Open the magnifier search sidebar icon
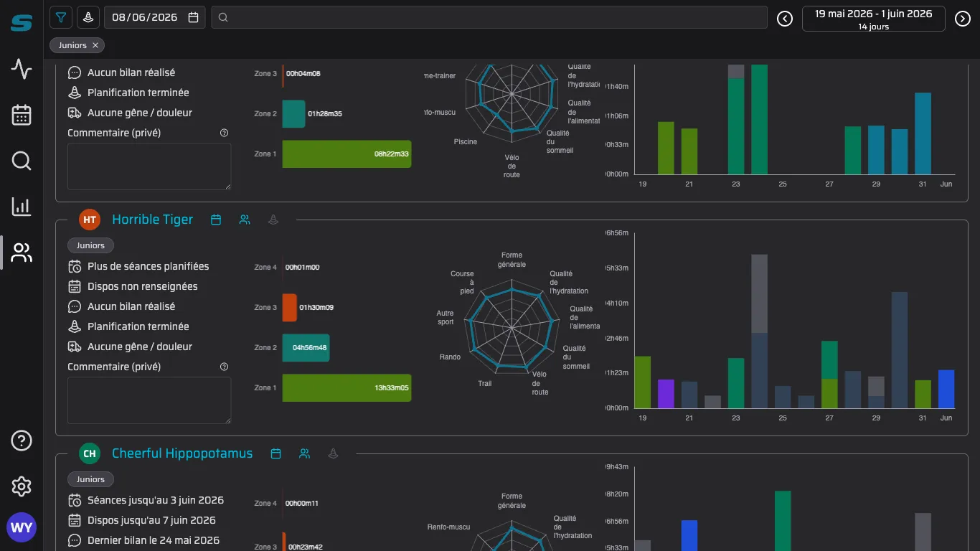Screen dimensions: 980x551 pyautogui.click(x=22, y=161)
